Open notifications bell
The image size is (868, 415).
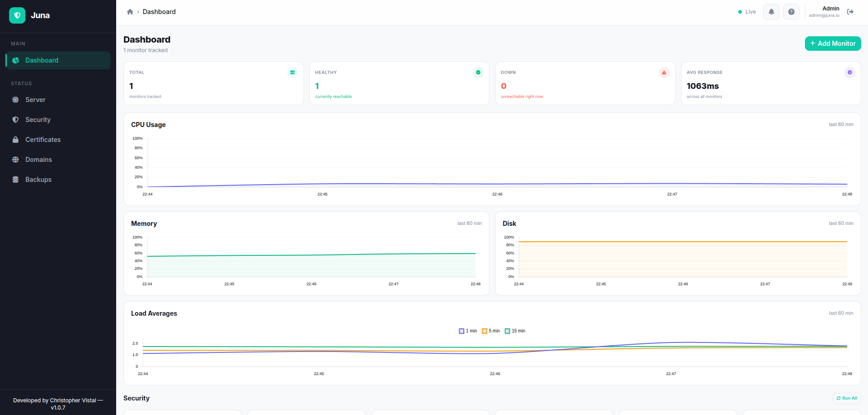tap(771, 12)
